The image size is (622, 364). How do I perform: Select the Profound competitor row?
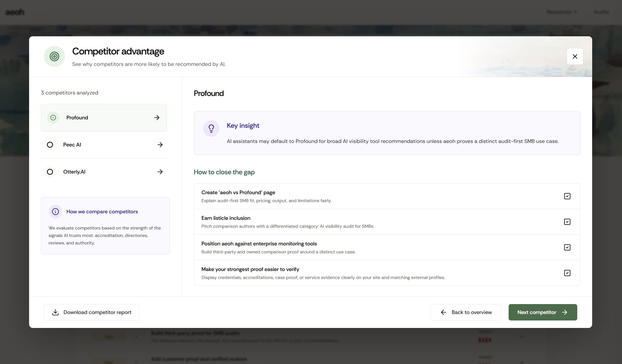click(x=104, y=118)
